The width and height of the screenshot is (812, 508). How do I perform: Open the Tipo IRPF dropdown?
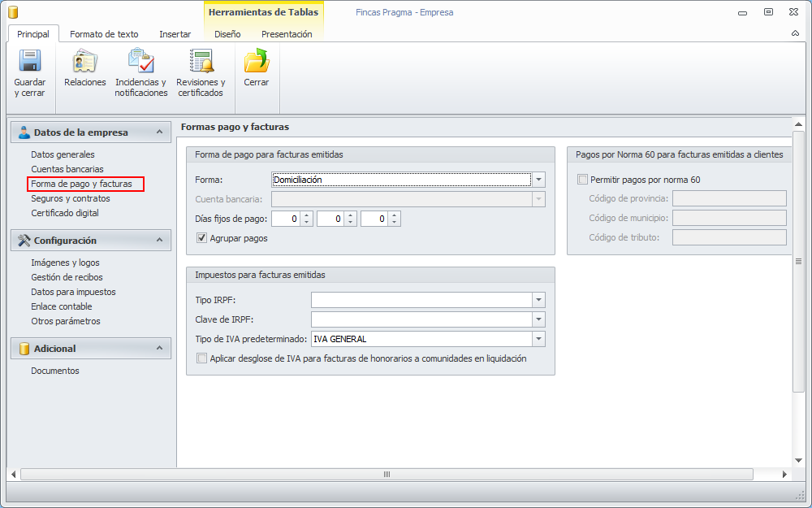pyautogui.click(x=538, y=300)
